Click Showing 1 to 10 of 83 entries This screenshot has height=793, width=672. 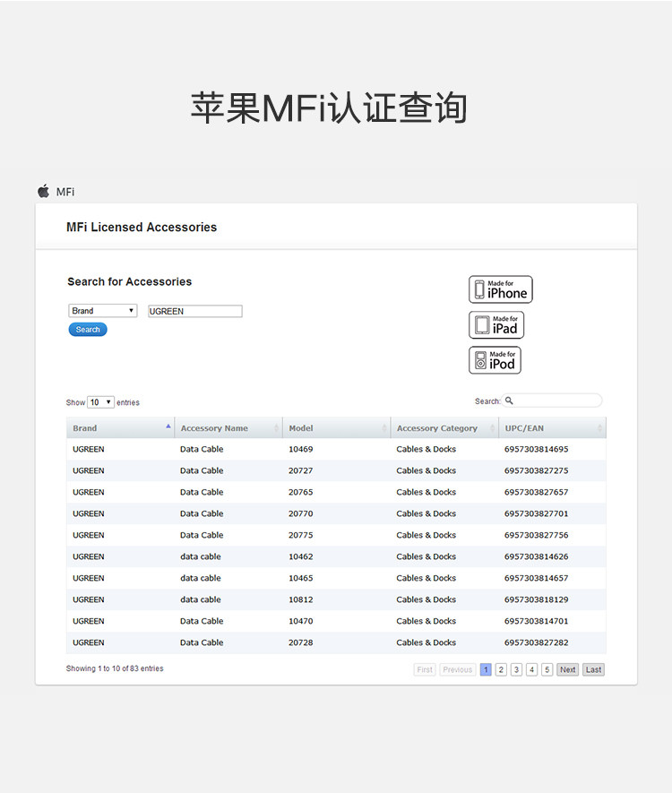[115, 668]
